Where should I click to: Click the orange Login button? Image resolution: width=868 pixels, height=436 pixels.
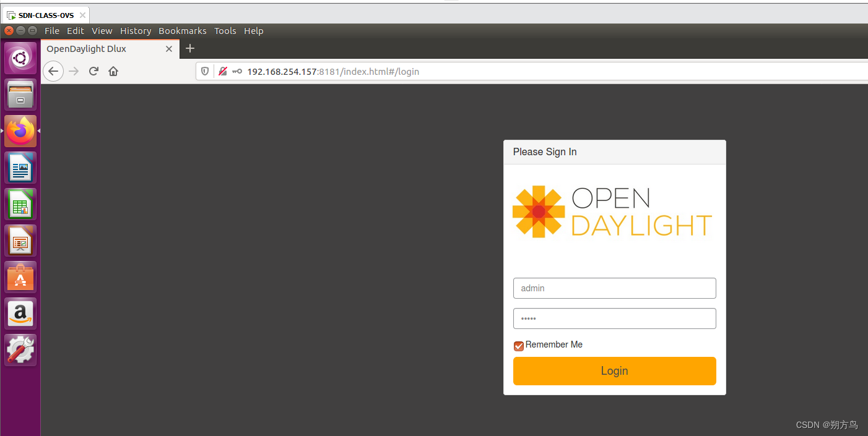click(615, 371)
